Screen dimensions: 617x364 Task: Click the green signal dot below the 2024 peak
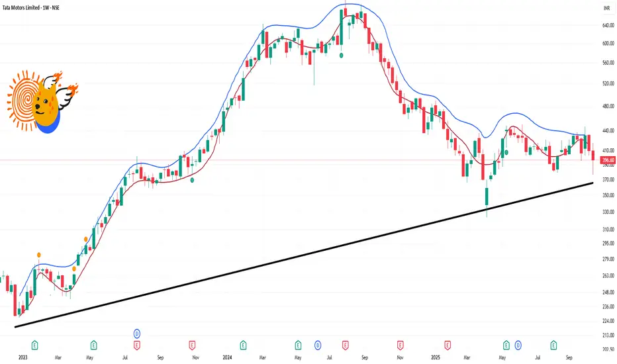pos(341,56)
